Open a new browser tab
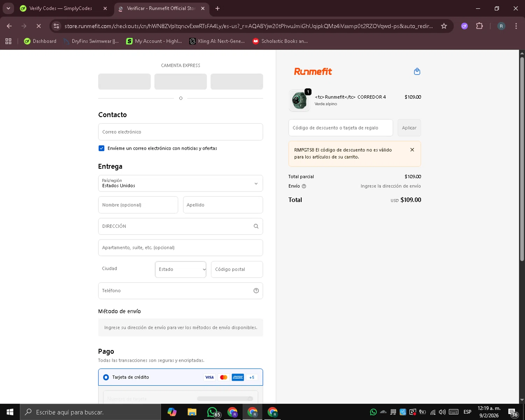 217,8
